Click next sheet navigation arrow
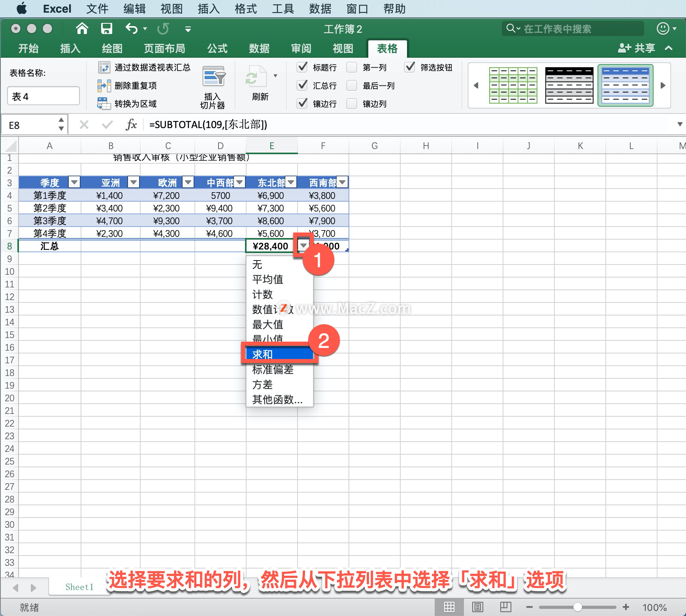686x616 pixels. [34, 588]
